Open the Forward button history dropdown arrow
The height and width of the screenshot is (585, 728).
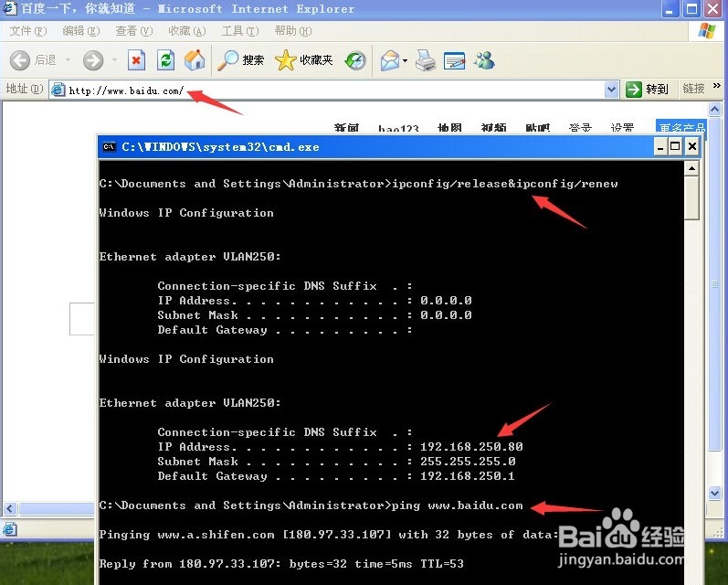(114, 60)
